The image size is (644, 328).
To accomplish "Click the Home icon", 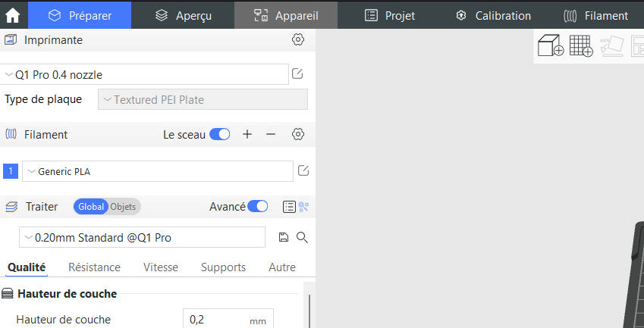I will [x=13, y=15].
